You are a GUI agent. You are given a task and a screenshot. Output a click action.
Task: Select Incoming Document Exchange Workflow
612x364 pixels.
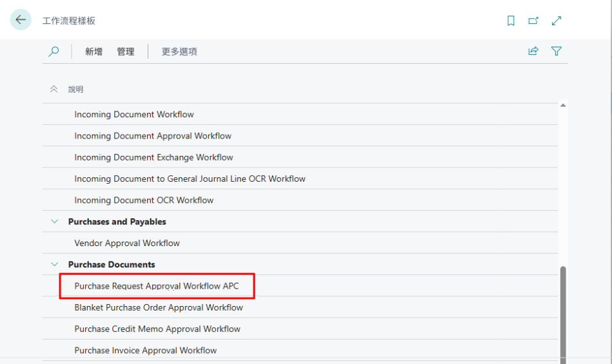[x=300, y=157]
